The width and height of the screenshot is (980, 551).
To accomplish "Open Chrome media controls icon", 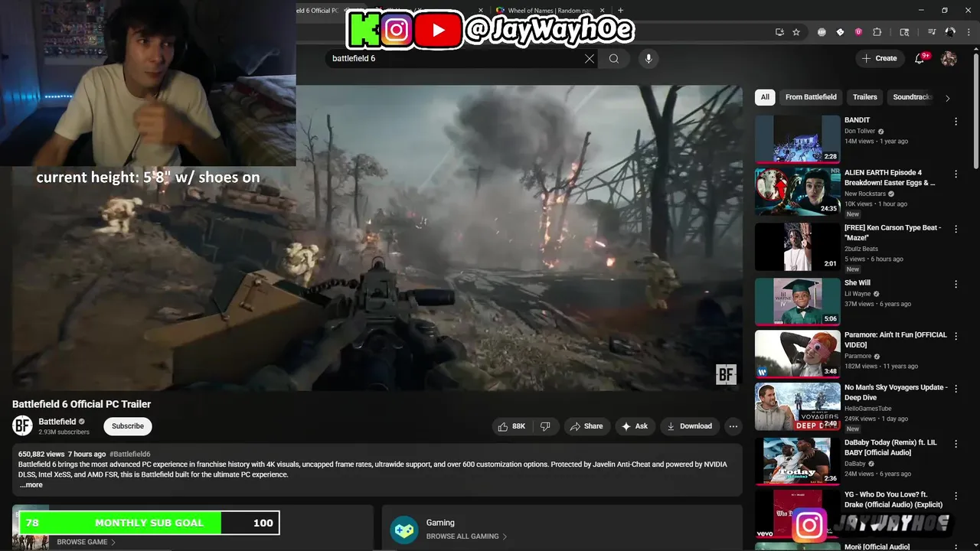I will pos(932,32).
